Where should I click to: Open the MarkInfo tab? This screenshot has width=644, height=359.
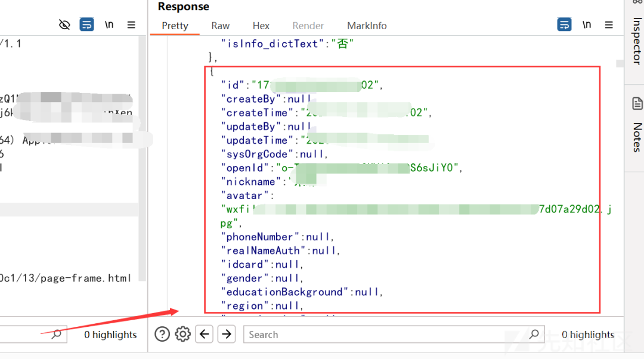[x=367, y=26]
